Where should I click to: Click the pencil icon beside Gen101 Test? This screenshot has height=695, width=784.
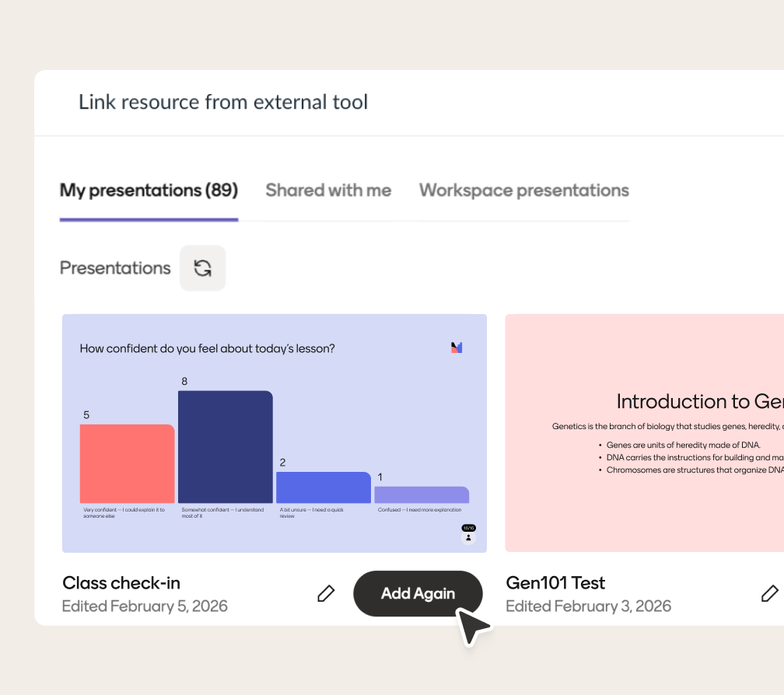pyautogui.click(x=769, y=593)
